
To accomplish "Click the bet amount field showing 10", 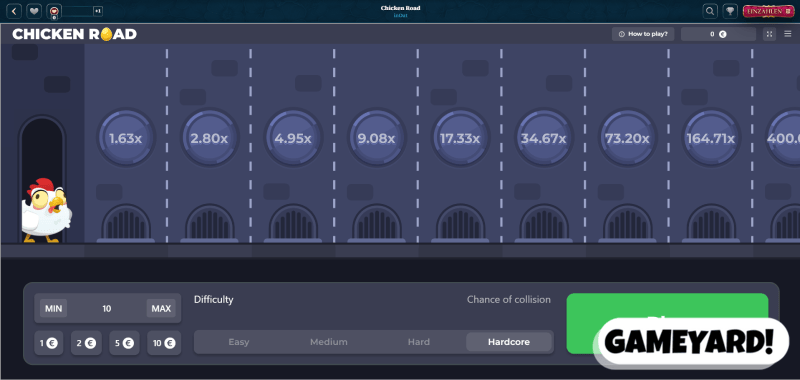I will click(x=107, y=309).
